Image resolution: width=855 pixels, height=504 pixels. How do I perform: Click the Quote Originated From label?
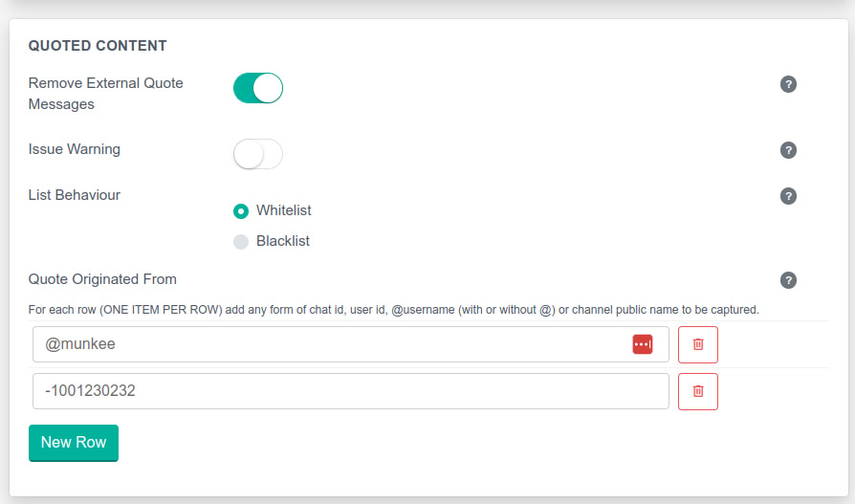coord(102,279)
